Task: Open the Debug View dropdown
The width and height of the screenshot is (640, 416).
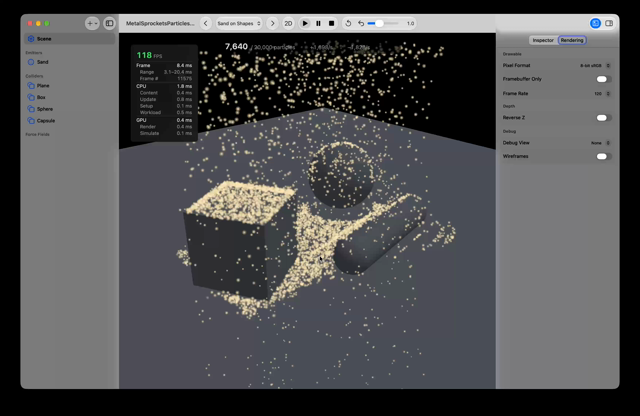Action: [600, 143]
